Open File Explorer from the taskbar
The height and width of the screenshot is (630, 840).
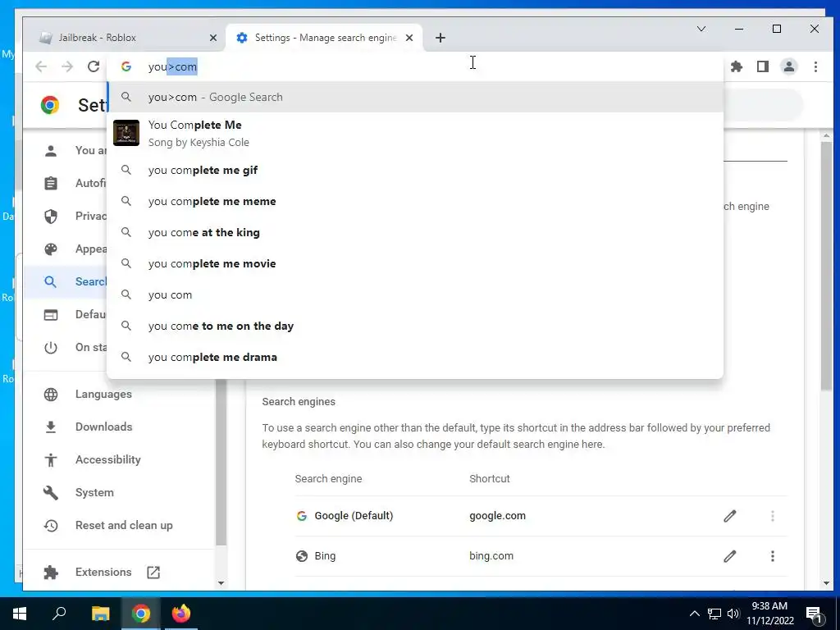[x=100, y=614]
